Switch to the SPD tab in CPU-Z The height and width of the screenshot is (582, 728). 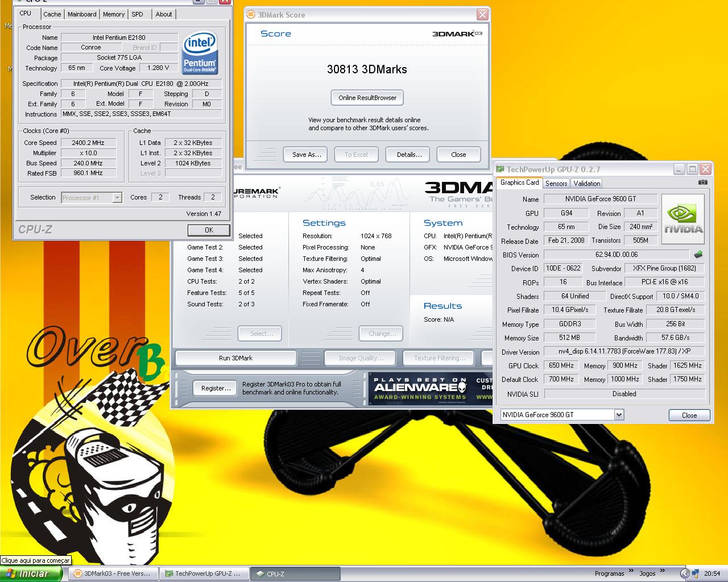tap(137, 14)
